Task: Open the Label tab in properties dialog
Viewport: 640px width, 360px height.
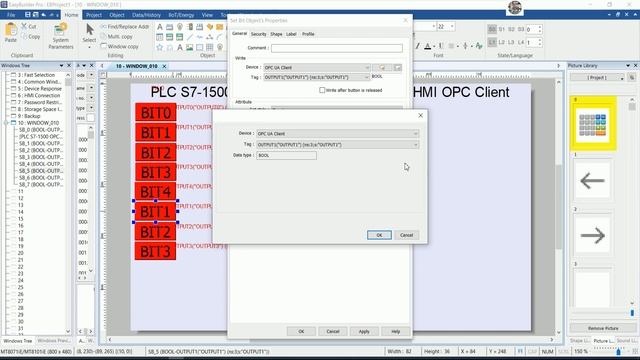Action: pyautogui.click(x=291, y=34)
